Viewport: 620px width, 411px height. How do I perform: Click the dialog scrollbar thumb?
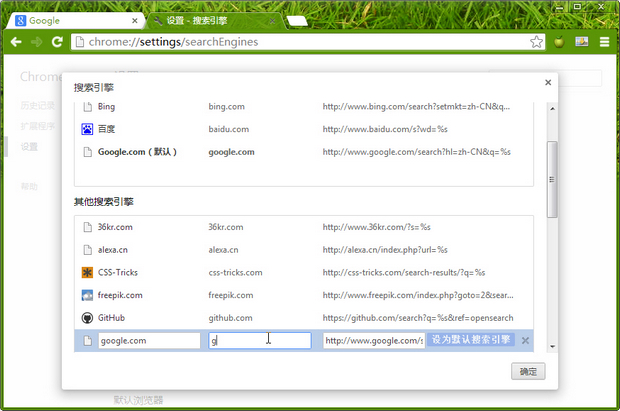pyautogui.click(x=552, y=179)
